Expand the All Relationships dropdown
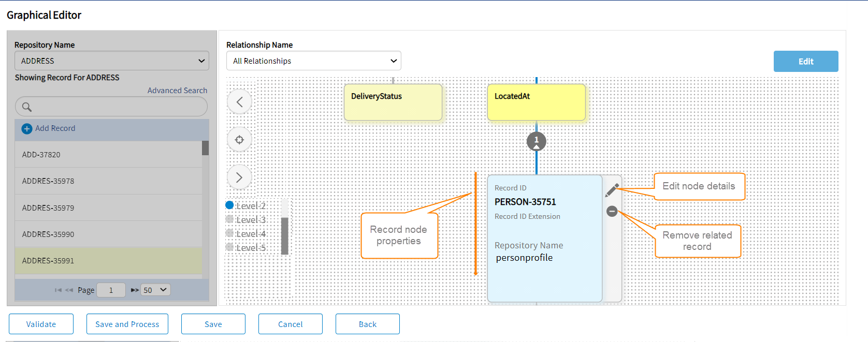The width and height of the screenshot is (868, 342). tap(313, 61)
